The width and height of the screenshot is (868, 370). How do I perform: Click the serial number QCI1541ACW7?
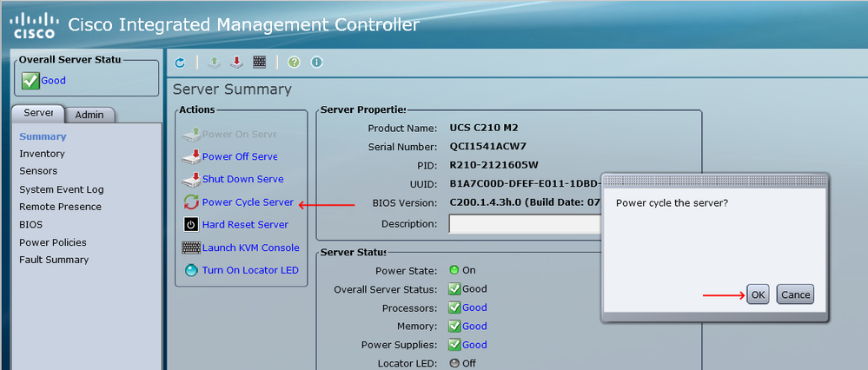coord(488,147)
